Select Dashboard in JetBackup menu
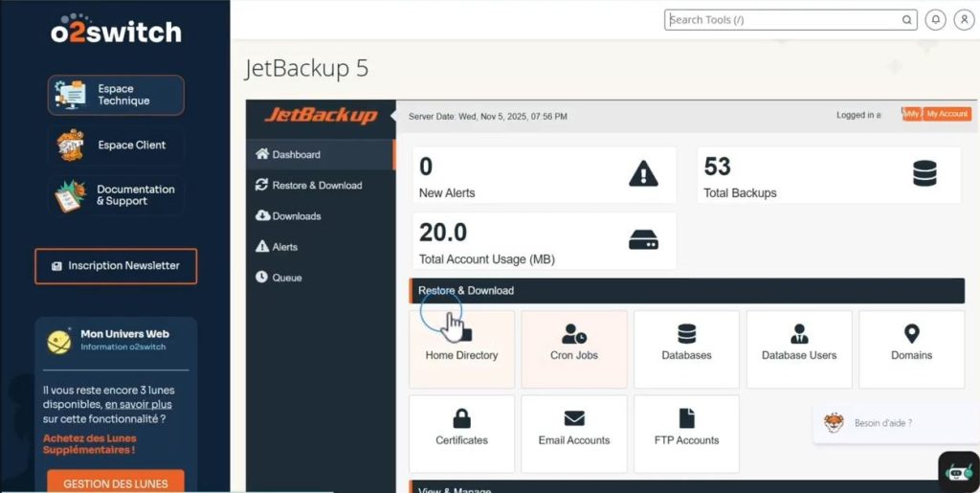980x493 pixels. pos(320,154)
